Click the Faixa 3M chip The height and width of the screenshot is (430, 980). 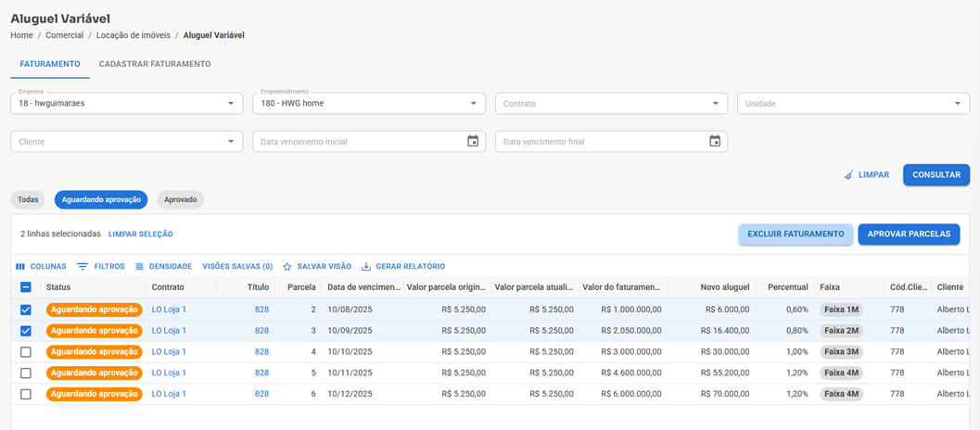click(841, 352)
